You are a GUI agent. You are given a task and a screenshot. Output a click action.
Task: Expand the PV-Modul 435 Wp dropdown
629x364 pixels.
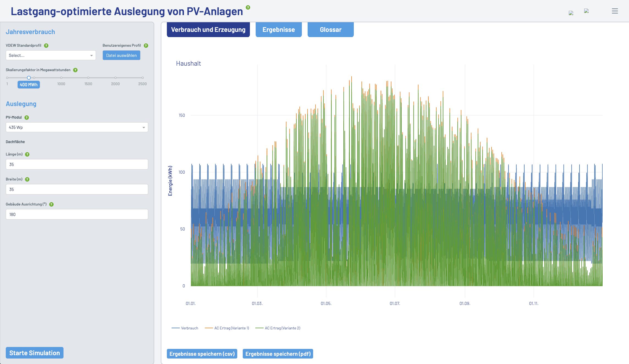(77, 127)
